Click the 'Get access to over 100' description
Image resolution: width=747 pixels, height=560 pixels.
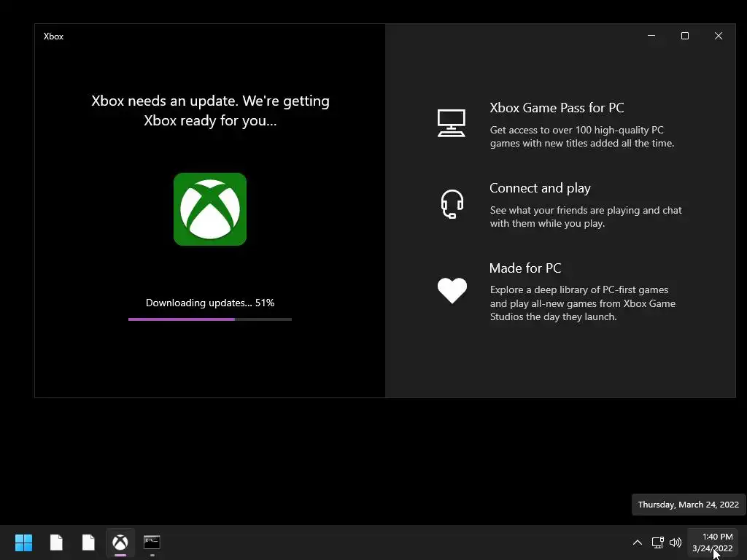pos(582,136)
